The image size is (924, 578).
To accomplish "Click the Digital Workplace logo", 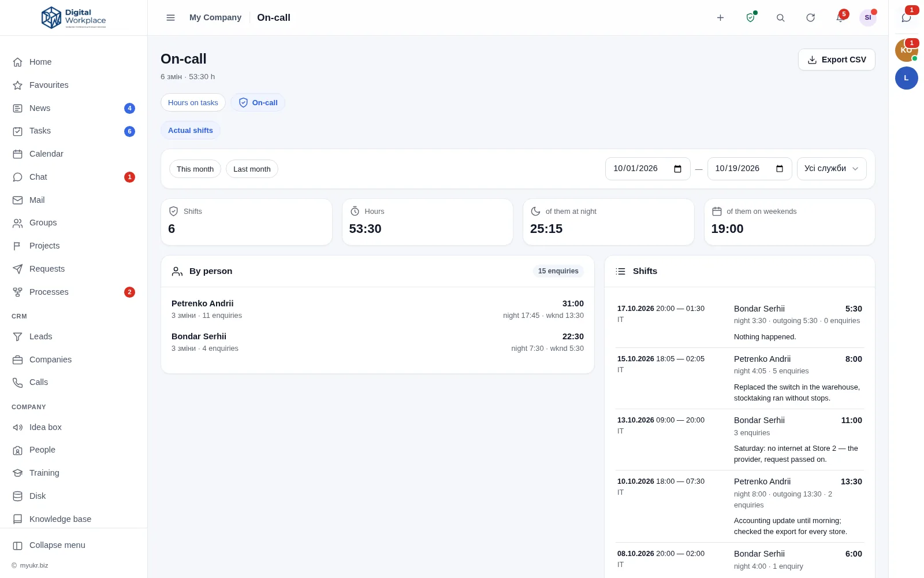I will [x=74, y=18].
